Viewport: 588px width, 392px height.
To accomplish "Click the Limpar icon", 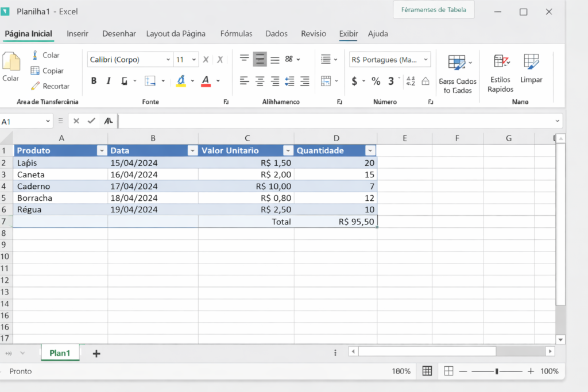I will tap(531, 62).
